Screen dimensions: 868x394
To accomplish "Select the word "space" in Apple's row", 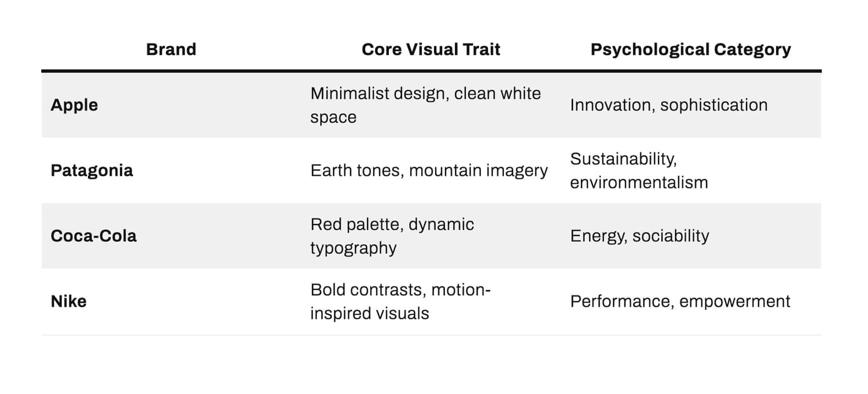I will 333,117.
